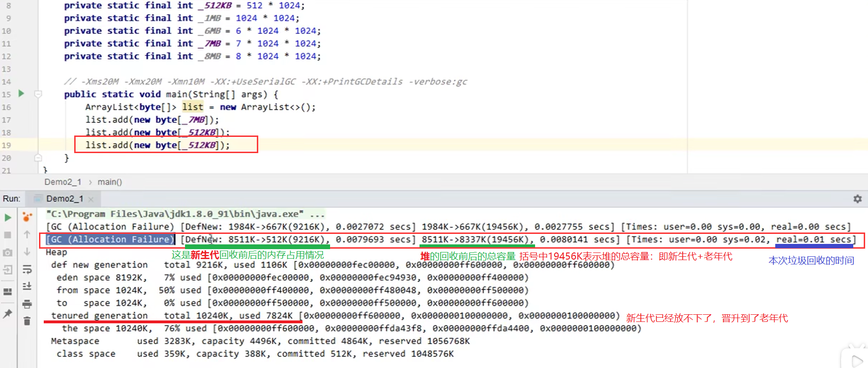This screenshot has height=368, width=868.
Task: Click line number 14 in gutter
Action: point(6,82)
